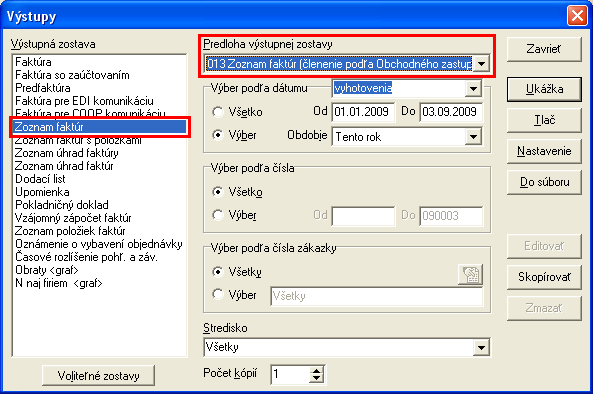Select the Výber radio under Výber podľa čísla
Viewport: 593px width, 394px height.
pyautogui.click(x=218, y=215)
